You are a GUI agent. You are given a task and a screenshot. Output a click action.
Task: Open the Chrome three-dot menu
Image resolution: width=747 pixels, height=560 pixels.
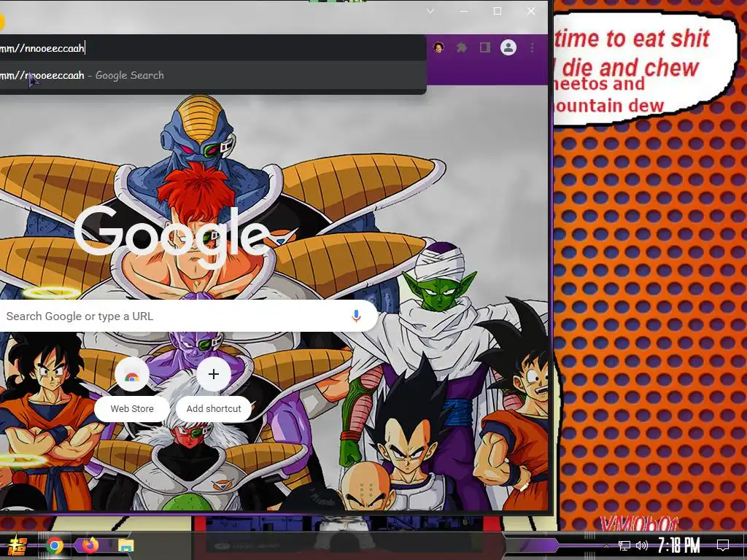coord(532,47)
